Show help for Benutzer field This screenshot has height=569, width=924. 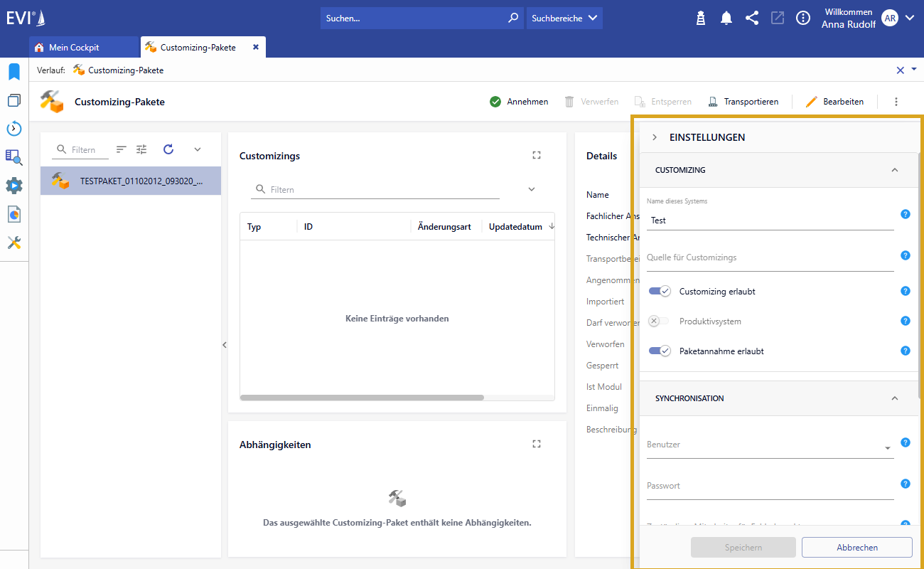pos(906,442)
